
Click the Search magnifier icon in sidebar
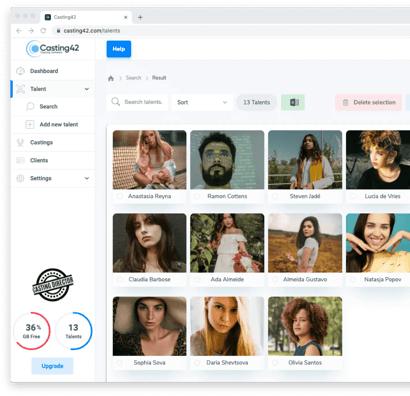click(x=30, y=107)
